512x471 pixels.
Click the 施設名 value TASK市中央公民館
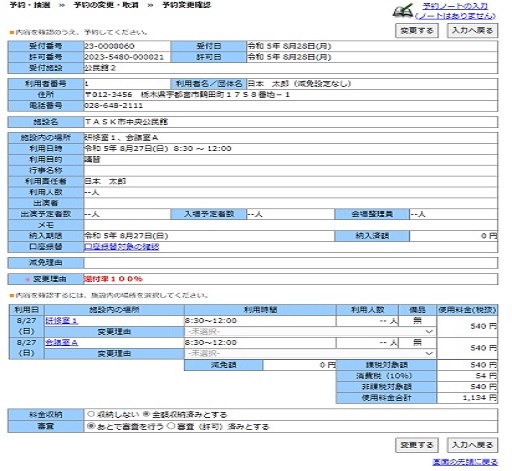coord(126,122)
